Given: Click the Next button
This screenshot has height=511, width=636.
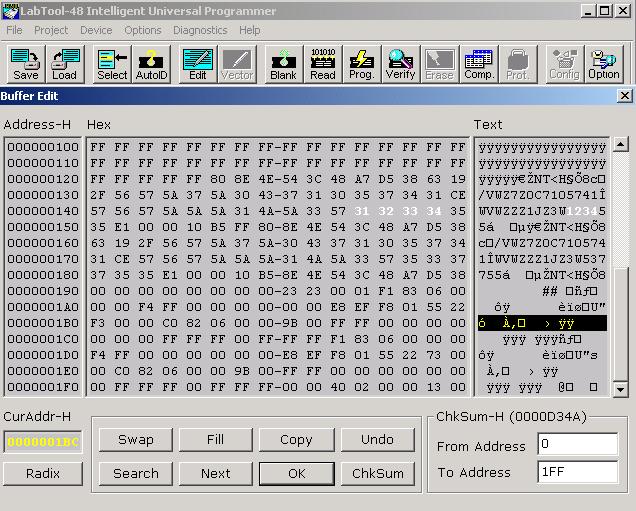Looking at the screenshot, I should [x=215, y=473].
